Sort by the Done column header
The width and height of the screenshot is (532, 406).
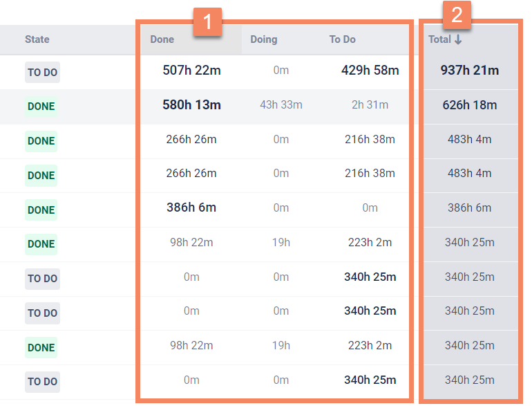tap(162, 39)
